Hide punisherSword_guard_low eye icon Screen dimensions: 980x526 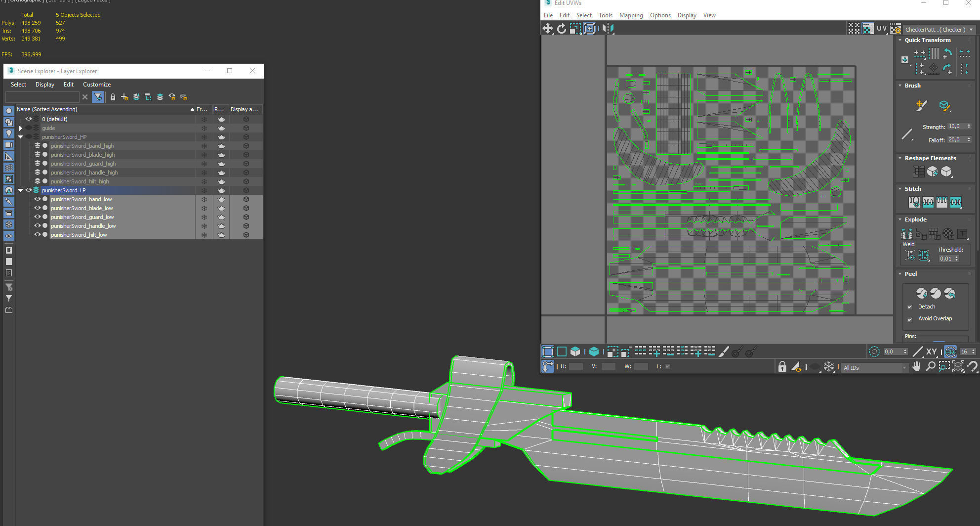point(37,217)
